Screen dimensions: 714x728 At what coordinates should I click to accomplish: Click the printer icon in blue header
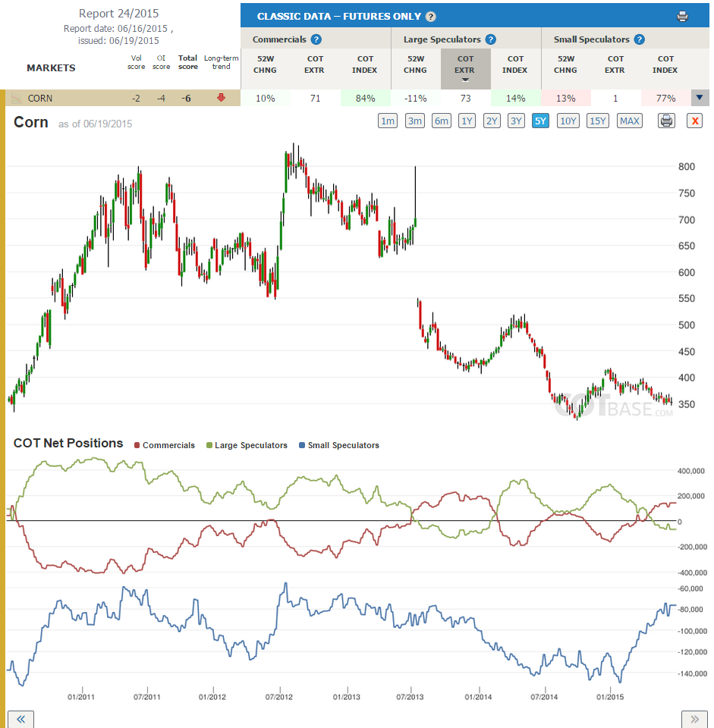[x=682, y=17]
